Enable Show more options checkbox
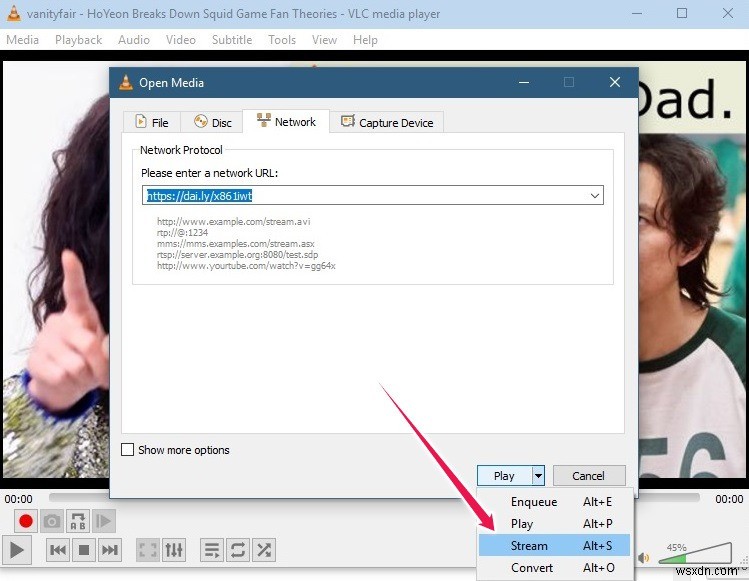Image resolution: width=749 pixels, height=581 pixels. (x=128, y=450)
